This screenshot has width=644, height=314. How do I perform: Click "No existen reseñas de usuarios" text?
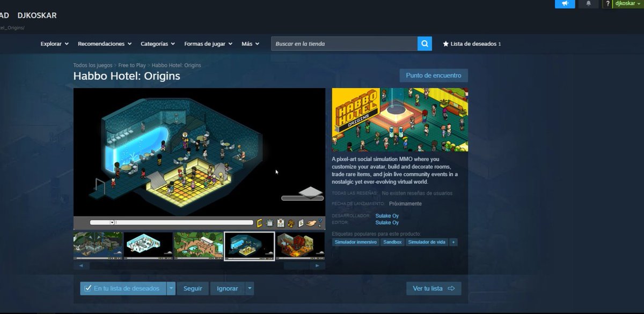coord(417,193)
